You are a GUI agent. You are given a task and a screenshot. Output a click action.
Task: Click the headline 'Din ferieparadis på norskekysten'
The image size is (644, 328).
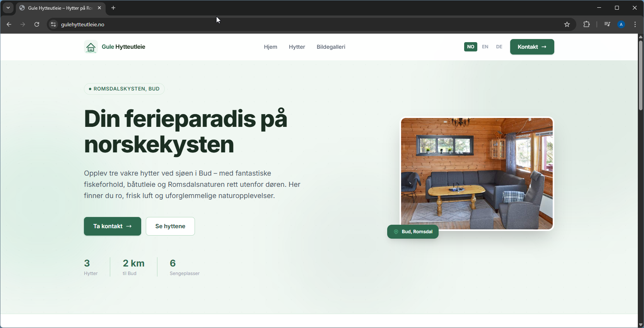click(x=186, y=132)
